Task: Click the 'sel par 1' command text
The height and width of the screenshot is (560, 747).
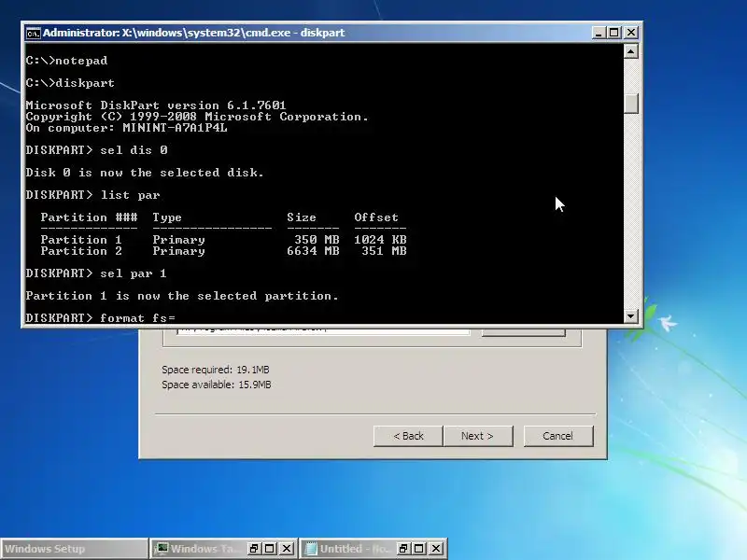Action: [x=134, y=273]
